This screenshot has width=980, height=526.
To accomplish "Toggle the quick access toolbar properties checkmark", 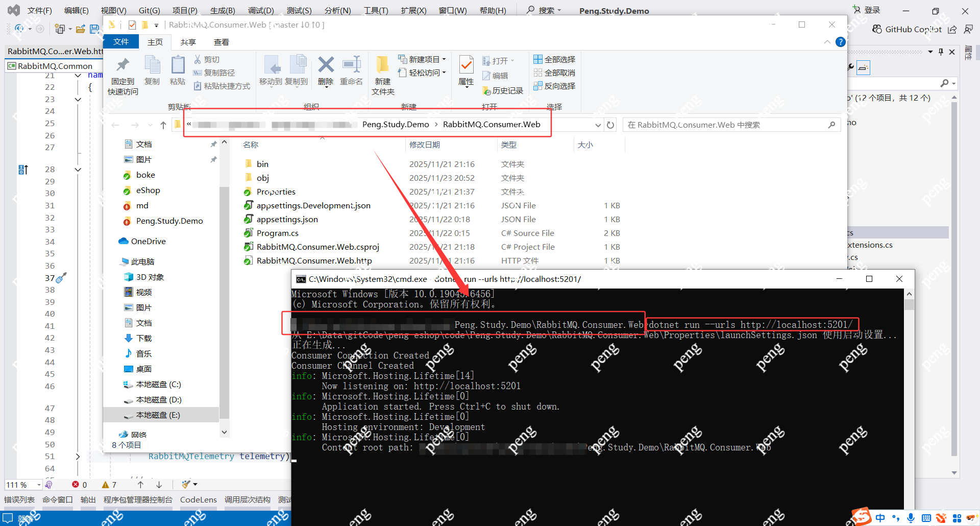I will (x=132, y=25).
